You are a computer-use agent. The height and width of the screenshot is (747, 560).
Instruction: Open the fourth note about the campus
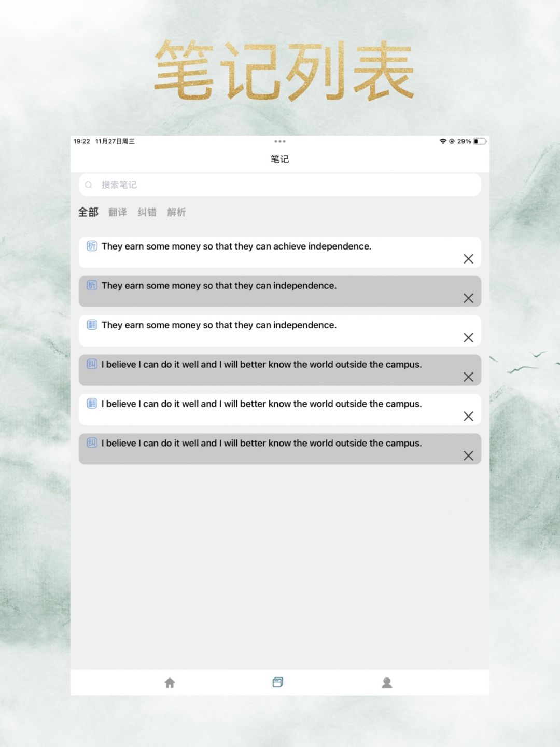tap(261, 365)
